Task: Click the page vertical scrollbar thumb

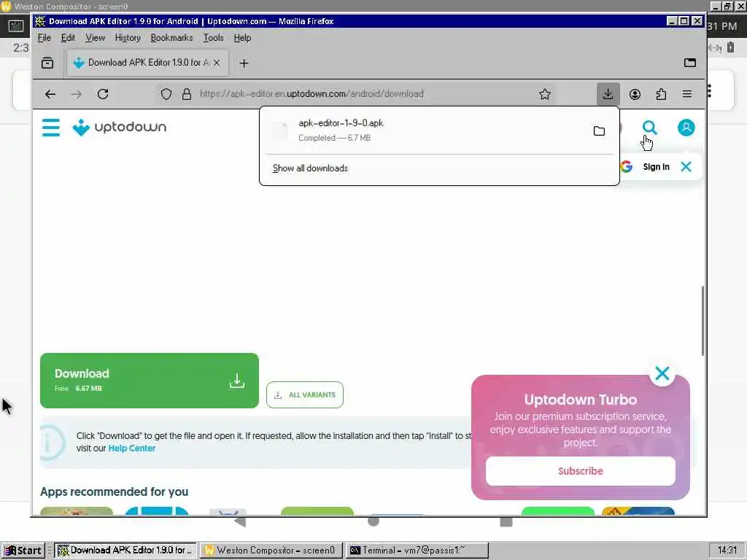Action: coord(703,321)
